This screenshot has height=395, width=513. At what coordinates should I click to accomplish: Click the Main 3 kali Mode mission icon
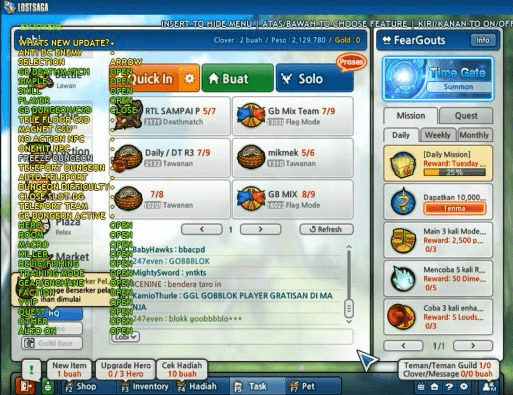(x=403, y=240)
